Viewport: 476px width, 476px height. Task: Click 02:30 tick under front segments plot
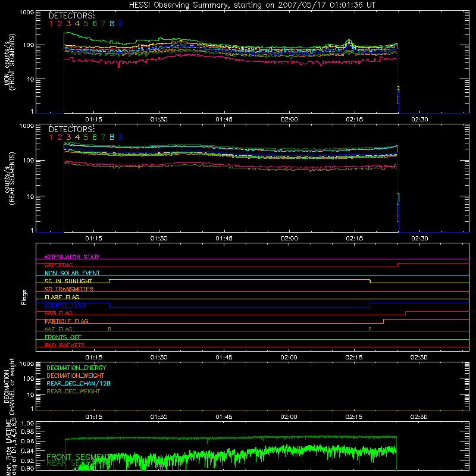tap(419, 120)
